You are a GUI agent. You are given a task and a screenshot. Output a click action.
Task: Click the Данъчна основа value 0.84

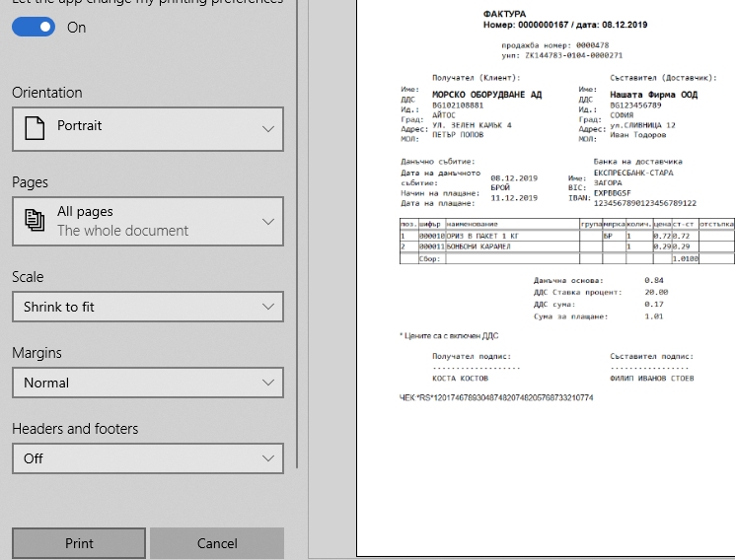[654, 280]
